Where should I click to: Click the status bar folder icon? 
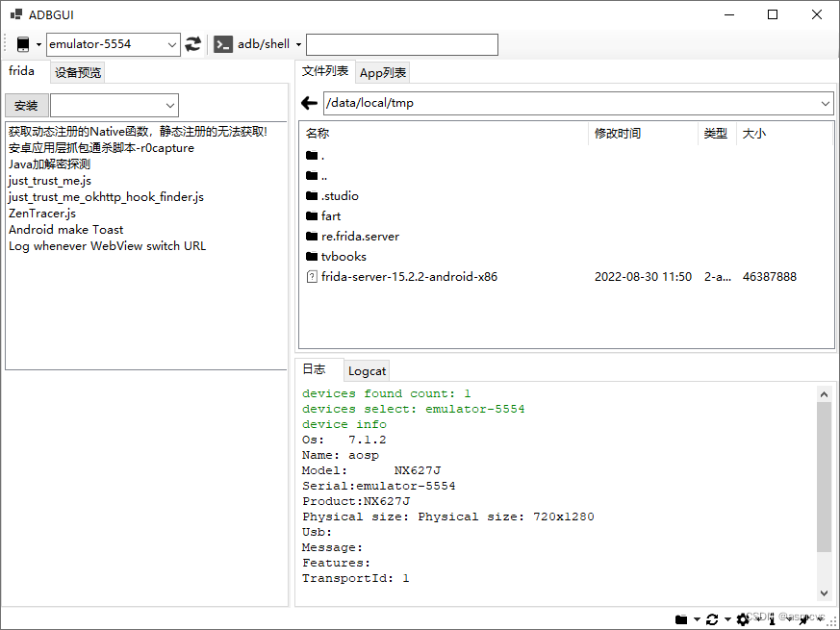(681, 619)
